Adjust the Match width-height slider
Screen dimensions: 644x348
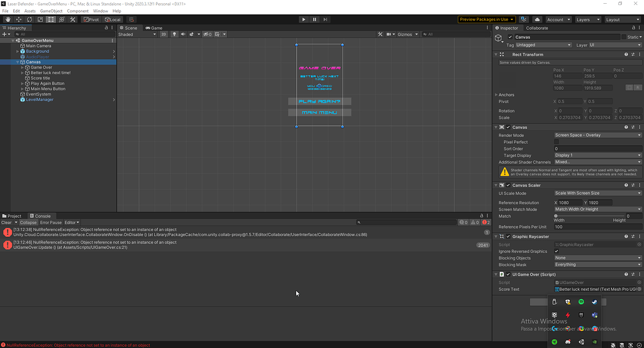click(556, 215)
